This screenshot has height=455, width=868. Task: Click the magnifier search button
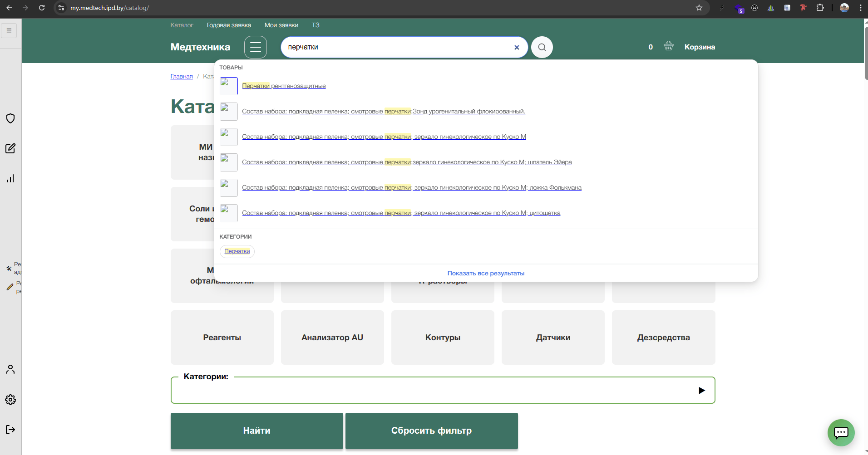click(542, 47)
